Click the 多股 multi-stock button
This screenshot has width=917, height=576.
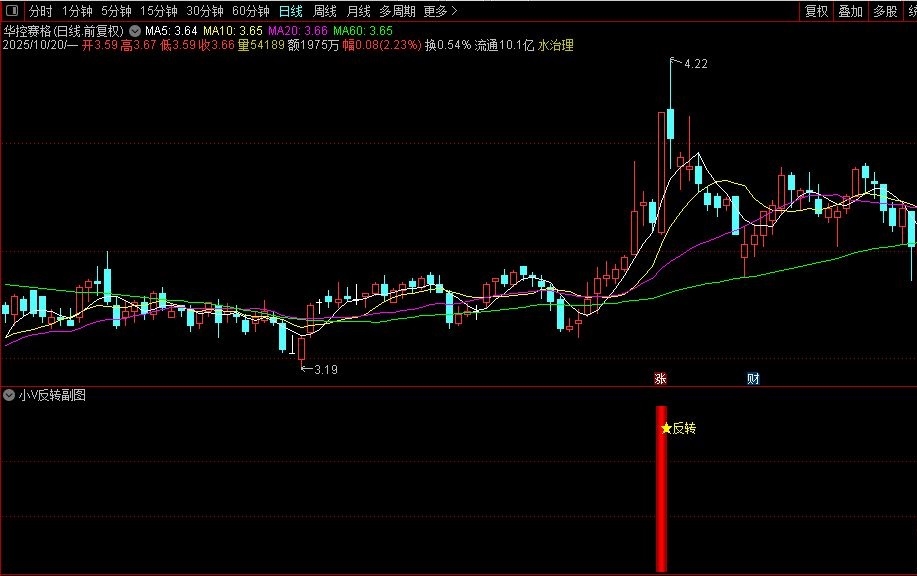[x=885, y=11]
